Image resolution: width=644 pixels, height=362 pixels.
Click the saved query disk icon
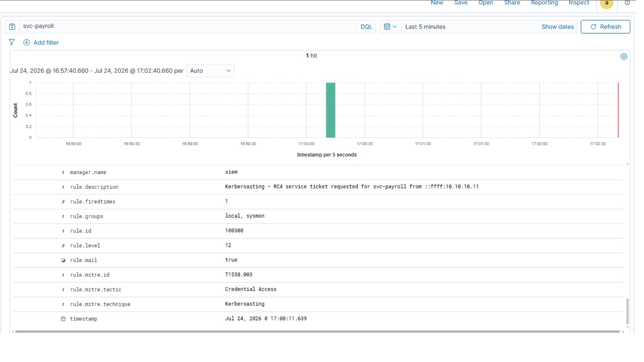pos(12,27)
